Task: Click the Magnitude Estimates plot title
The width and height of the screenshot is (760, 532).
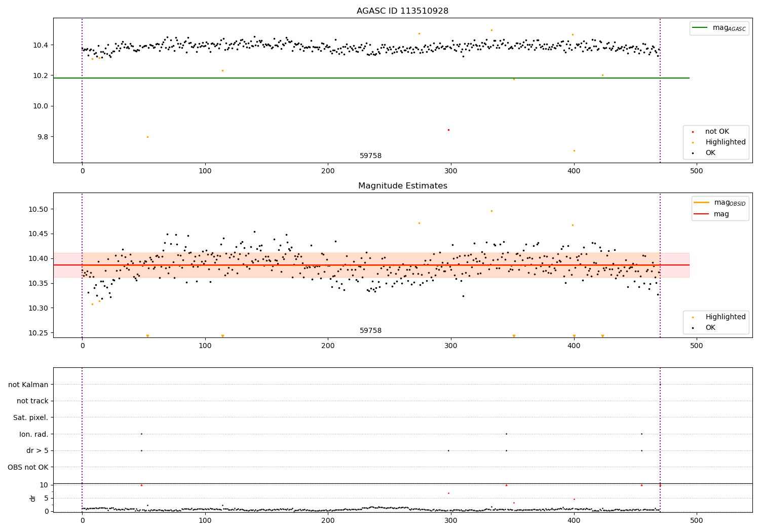Action: (402, 186)
